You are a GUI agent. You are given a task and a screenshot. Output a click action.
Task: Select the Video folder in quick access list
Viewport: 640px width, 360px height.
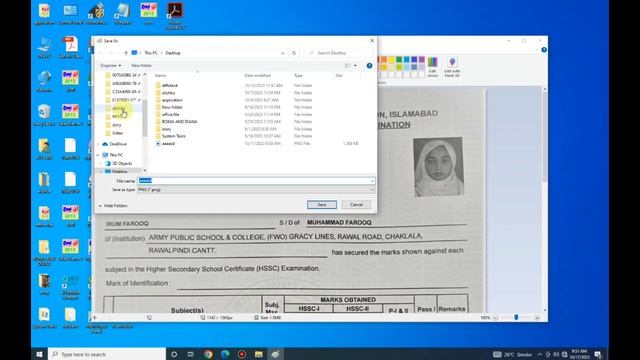coord(114,133)
